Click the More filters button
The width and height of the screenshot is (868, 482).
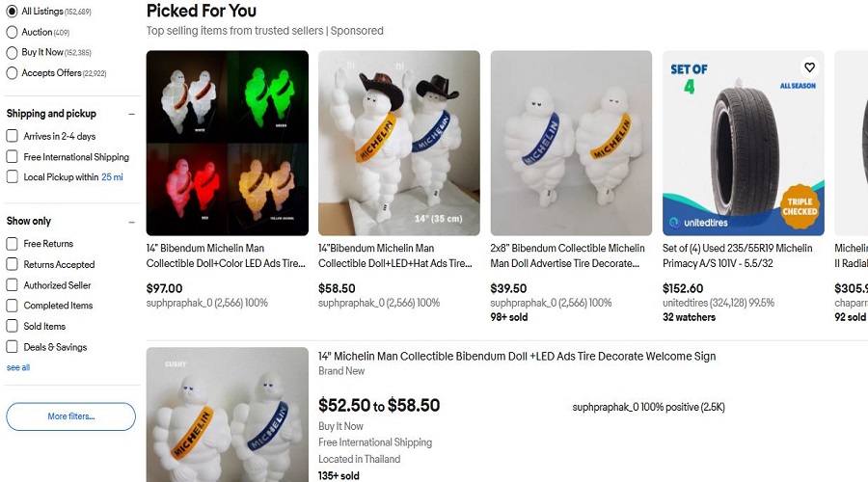tap(70, 416)
